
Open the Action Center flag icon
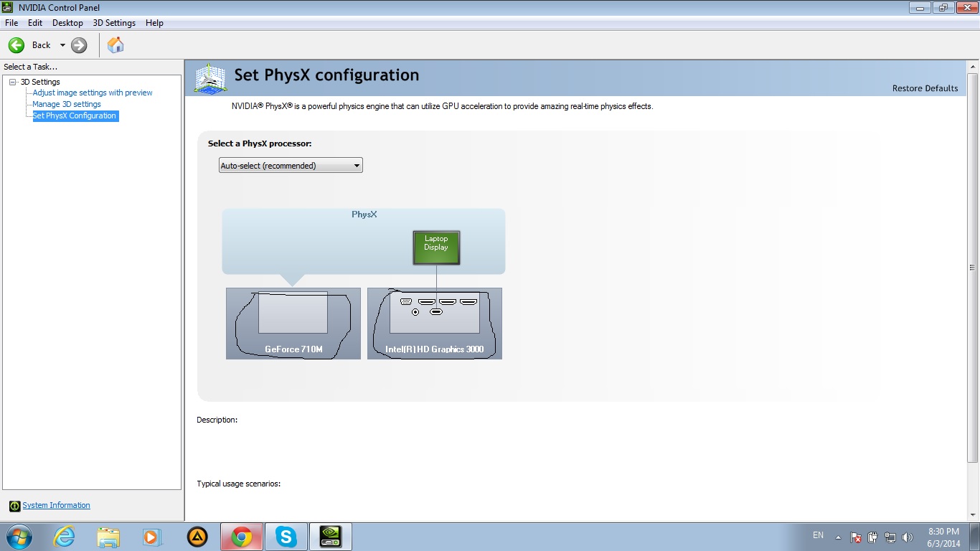tap(856, 537)
